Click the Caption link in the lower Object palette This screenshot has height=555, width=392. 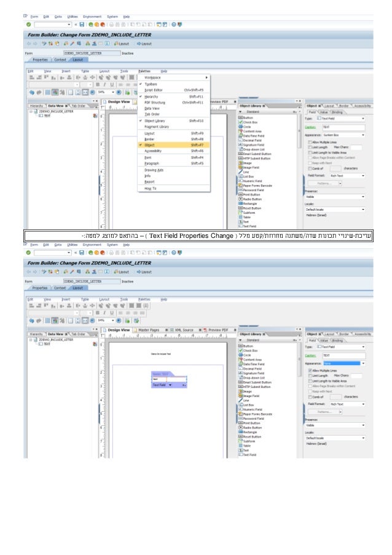[x=312, y=355]
